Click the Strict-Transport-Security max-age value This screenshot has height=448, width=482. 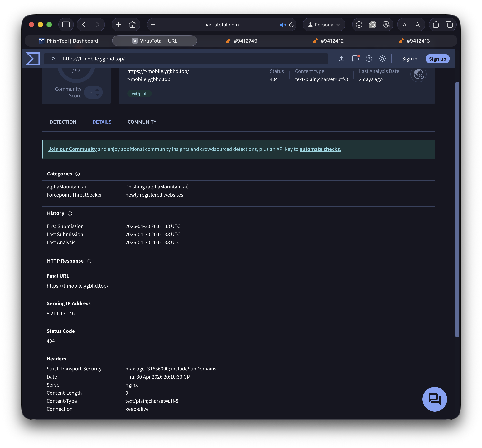171,369
